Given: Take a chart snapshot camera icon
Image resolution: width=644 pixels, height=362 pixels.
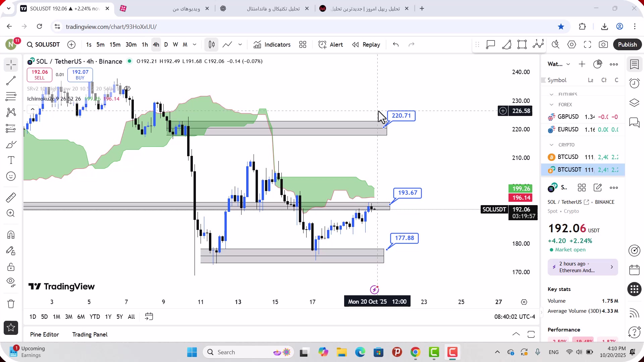Looking at the screenshot, I should pos(603,45).
